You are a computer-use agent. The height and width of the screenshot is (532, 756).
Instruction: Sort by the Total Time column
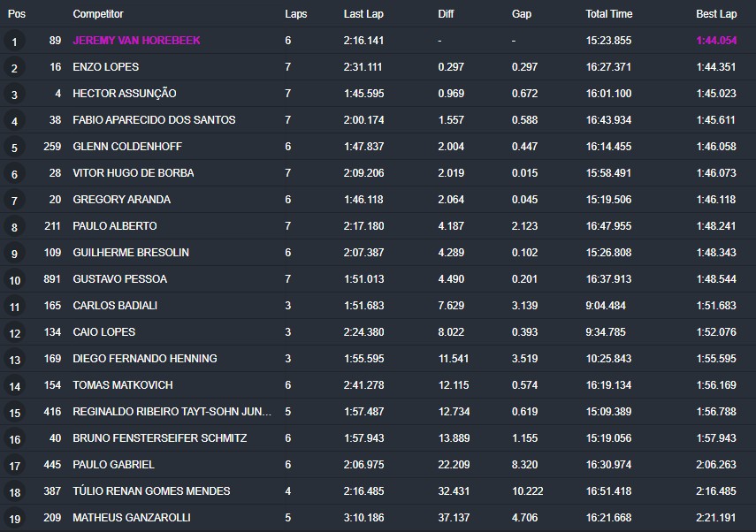[609, 14]
